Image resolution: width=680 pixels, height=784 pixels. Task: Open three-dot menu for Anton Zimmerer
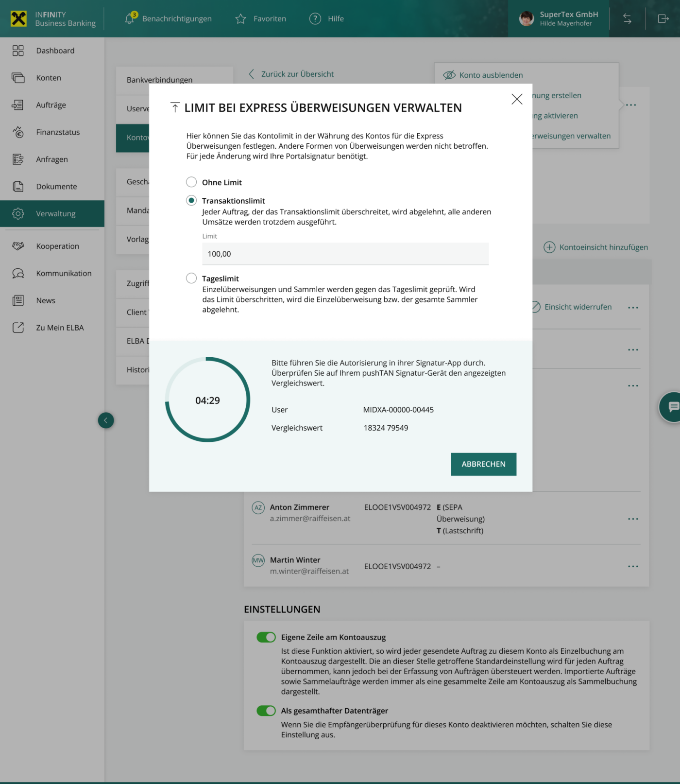point(633,519)
